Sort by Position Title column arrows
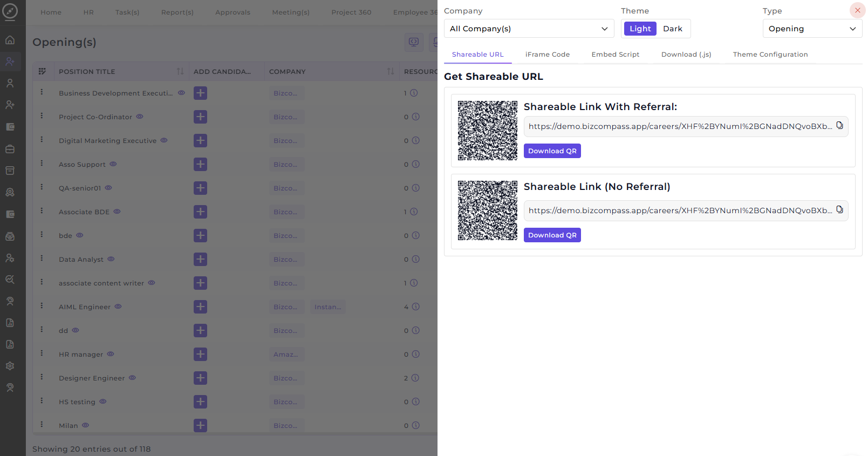868x456 pixels. pos(180,71)
